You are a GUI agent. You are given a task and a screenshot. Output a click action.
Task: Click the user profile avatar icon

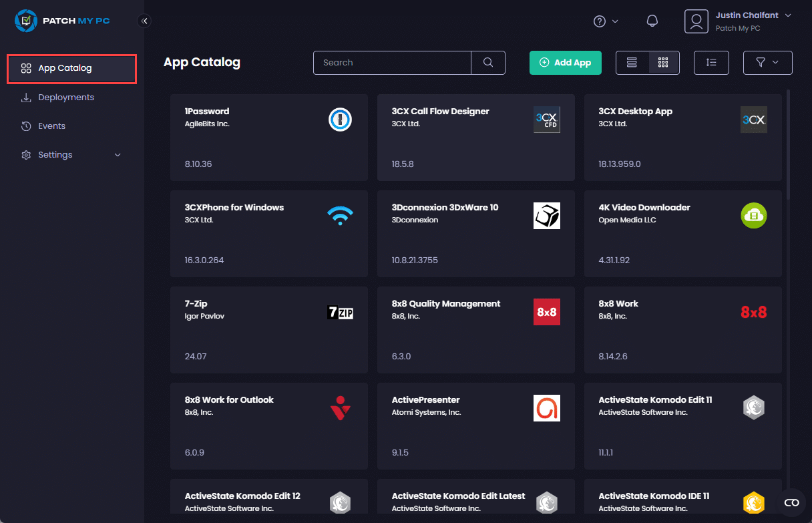696,21
